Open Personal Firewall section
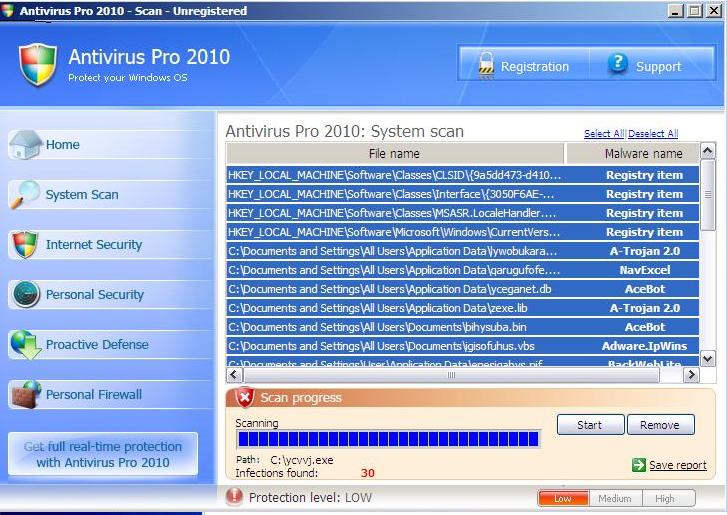 click(94, 394)
